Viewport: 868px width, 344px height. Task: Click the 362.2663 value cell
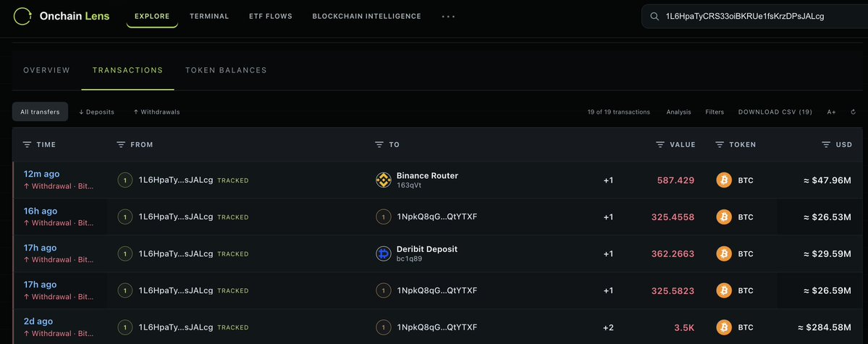[673, 253]
